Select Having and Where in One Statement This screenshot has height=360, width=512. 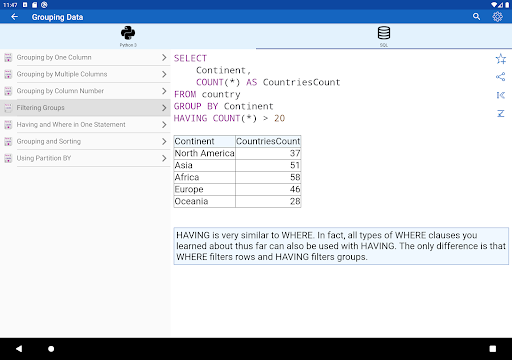pyautogui.click(x=85, y=125)
